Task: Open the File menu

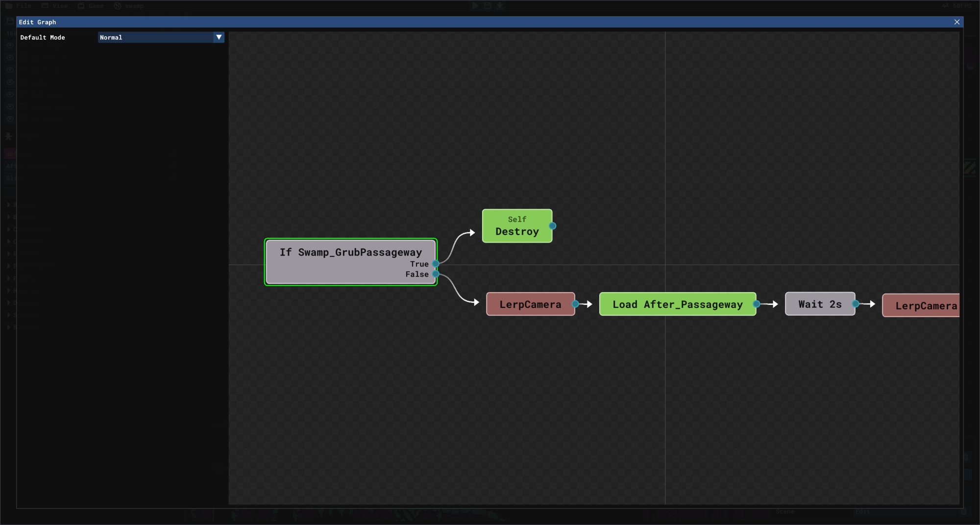Action: [19, 6]
